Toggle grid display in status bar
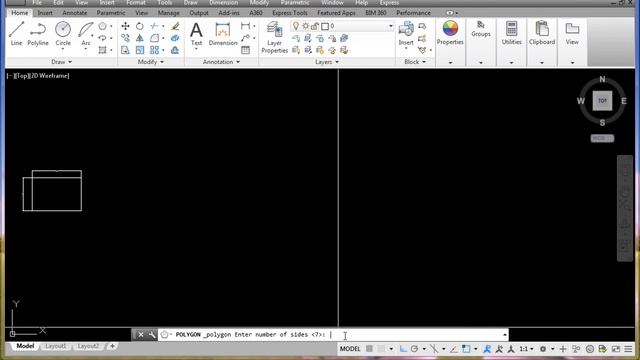This screenshot has height=360, width=640. click(369, 349)
